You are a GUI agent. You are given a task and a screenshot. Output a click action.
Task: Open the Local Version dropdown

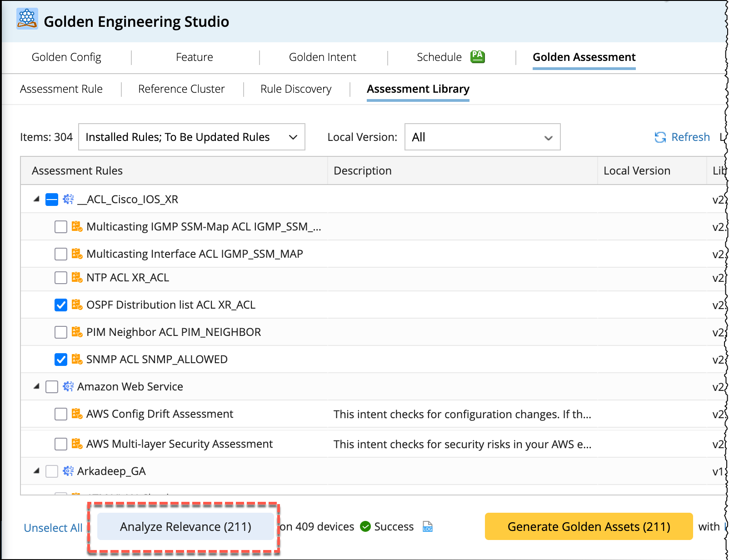click(482, 137)
